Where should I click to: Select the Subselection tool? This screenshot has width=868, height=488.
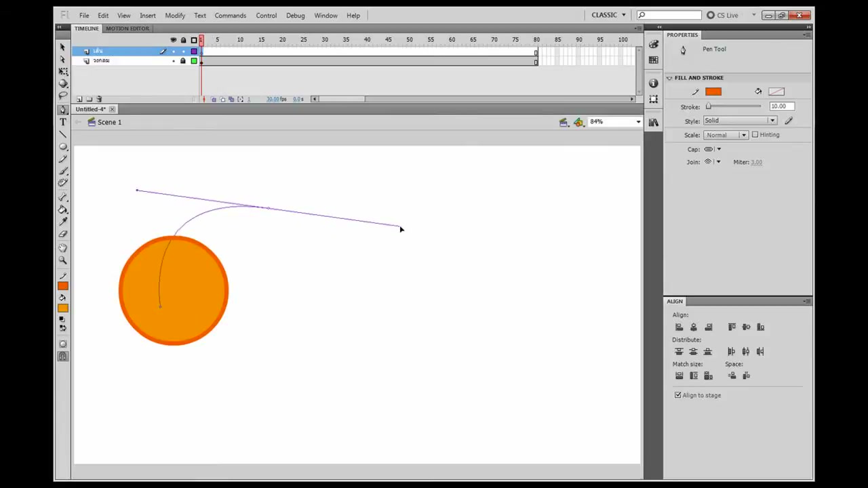click(x=62, y=60)
